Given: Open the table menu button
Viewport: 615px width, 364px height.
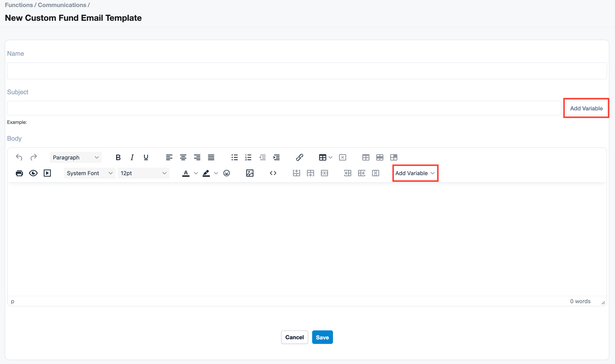Looking at the screenshot, I should pyautogui.click(x=323, y=157).
